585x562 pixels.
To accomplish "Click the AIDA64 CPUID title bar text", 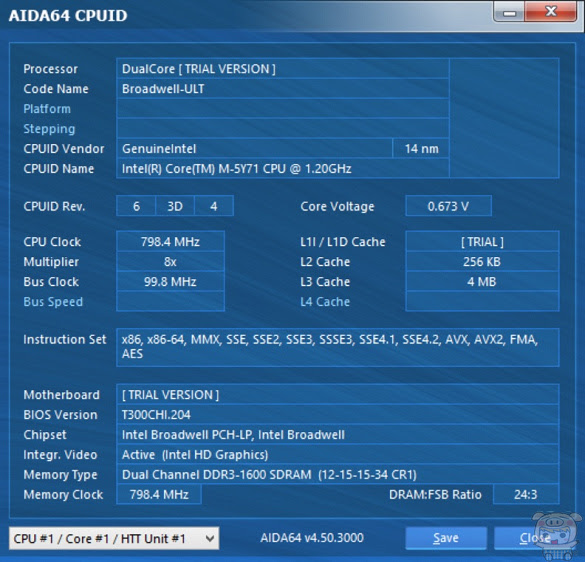I will pos(68,16).
